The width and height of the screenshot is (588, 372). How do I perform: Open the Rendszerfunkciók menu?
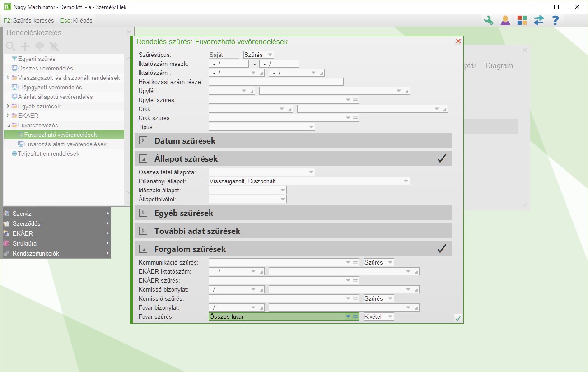56,253
